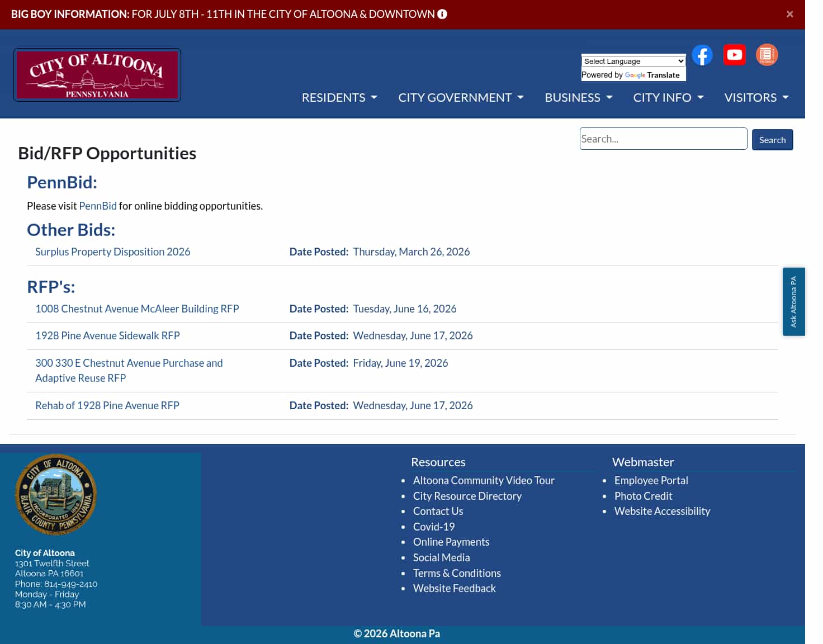
Task: Open the Ask Altoona PA side tab
Action: tap(794, 302)
